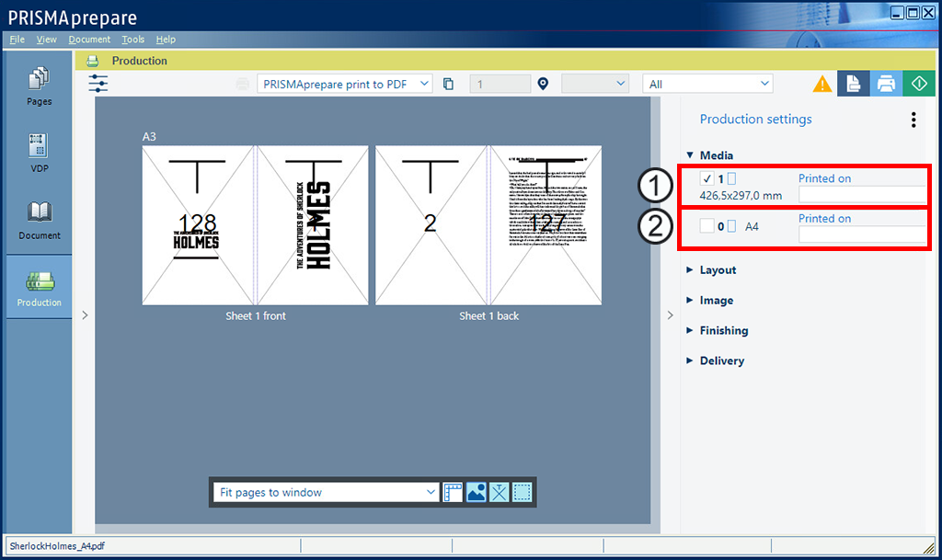Open the Tools menu

click(132, 40)
